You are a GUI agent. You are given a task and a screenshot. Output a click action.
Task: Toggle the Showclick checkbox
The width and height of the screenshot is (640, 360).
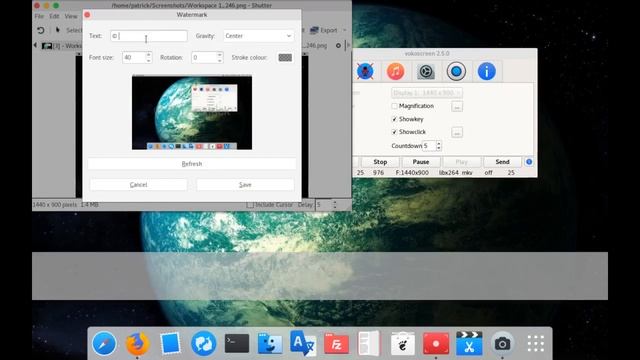(x=394, y=132)
